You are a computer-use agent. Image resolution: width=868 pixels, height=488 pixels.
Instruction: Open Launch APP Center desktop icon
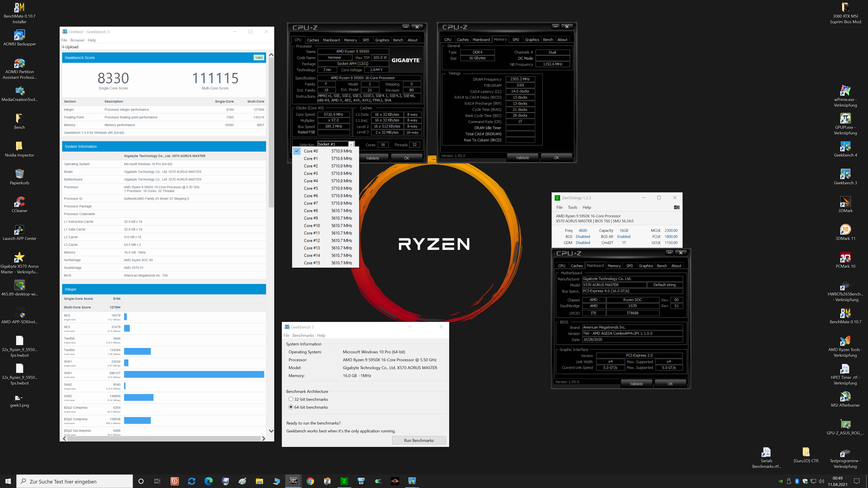pyautogui.click(x=19, y=233)
